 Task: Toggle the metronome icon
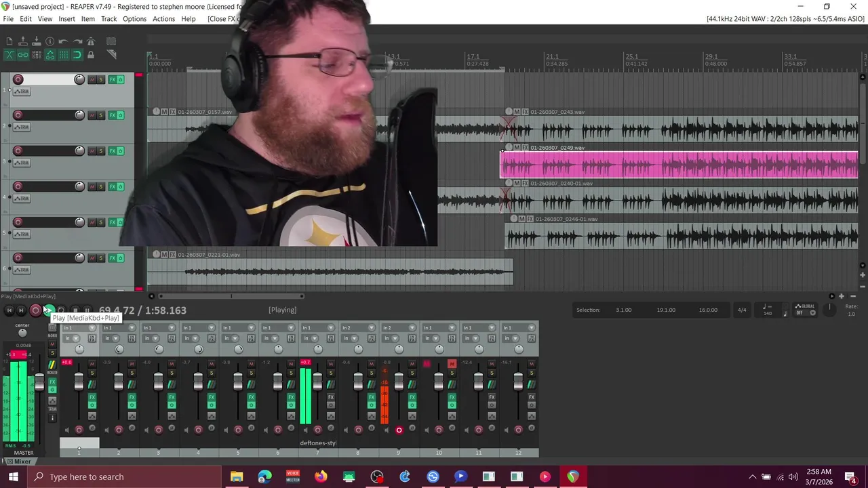(91, 42)
